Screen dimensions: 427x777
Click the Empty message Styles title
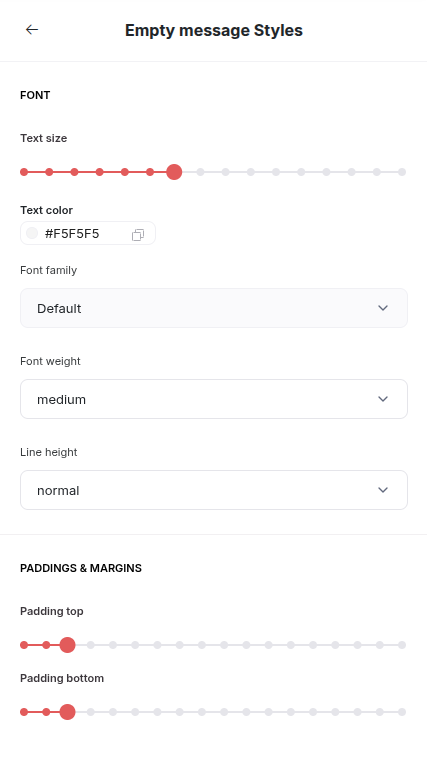tap(214, 30)
